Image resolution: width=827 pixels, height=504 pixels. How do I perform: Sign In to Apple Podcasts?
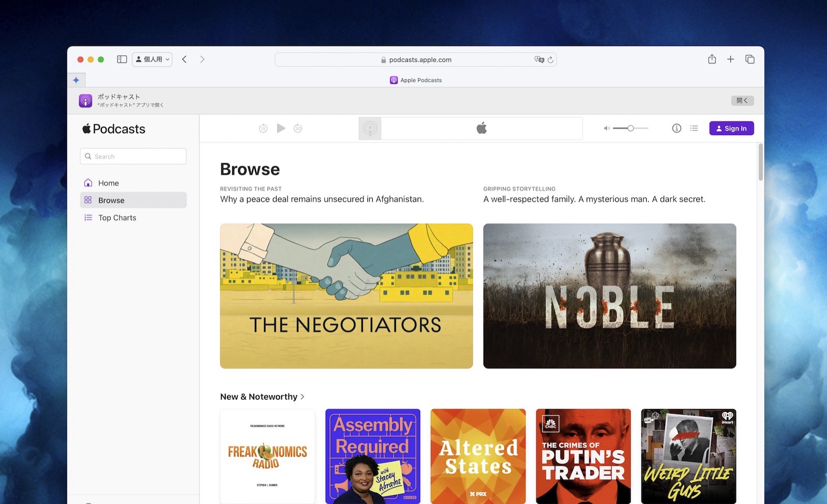(731, 129)
